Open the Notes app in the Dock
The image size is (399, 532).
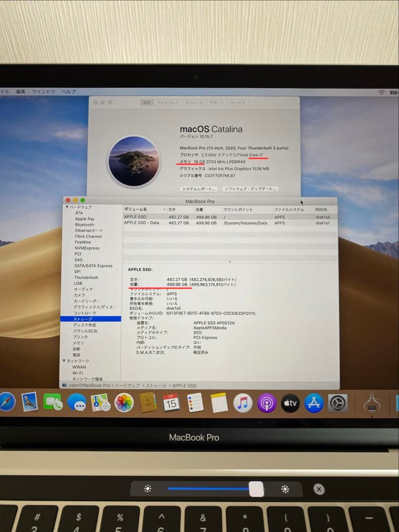(218, 403)
